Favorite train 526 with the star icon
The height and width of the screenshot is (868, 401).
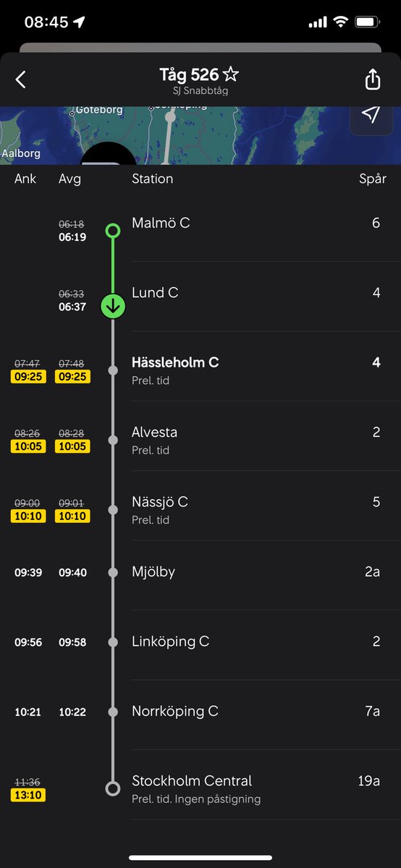click(x=230, y=75)
